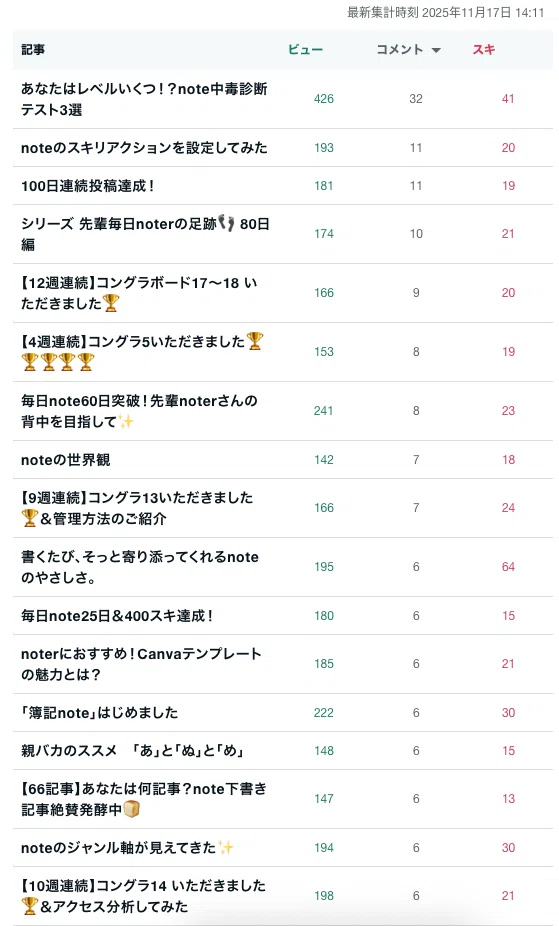Click footprints emoji in 先輩毎日noter article title
559x926 pixels.
tap(227, 223)
